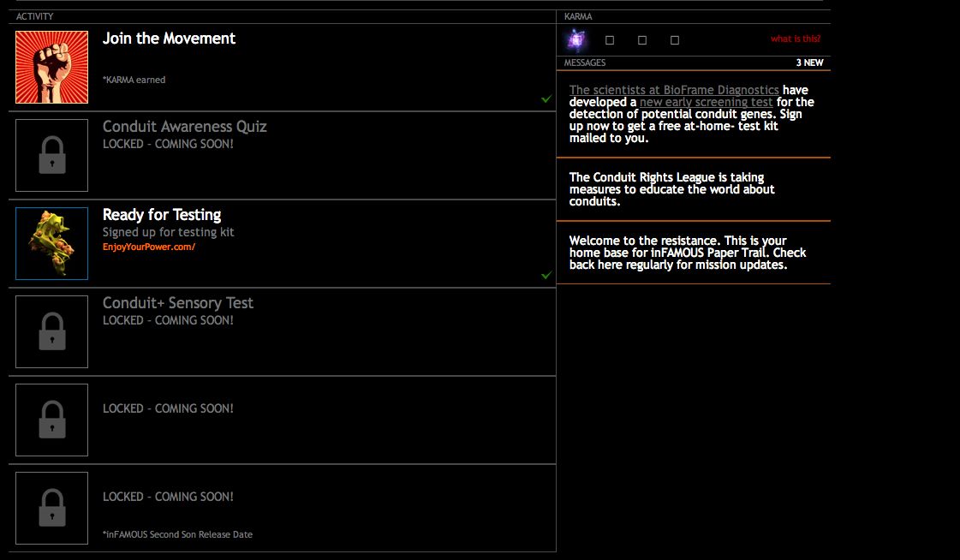Click the green checkmark on Ready for Testing
Viewport: 960px width, 560px height.
(x=546, y=276)
